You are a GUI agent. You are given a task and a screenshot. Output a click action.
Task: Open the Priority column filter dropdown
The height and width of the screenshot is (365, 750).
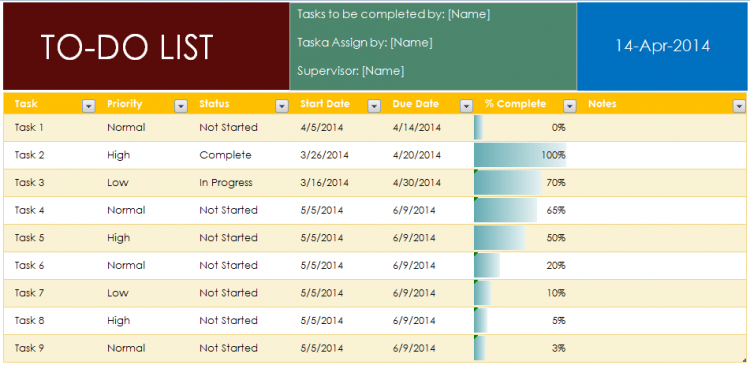181,106
